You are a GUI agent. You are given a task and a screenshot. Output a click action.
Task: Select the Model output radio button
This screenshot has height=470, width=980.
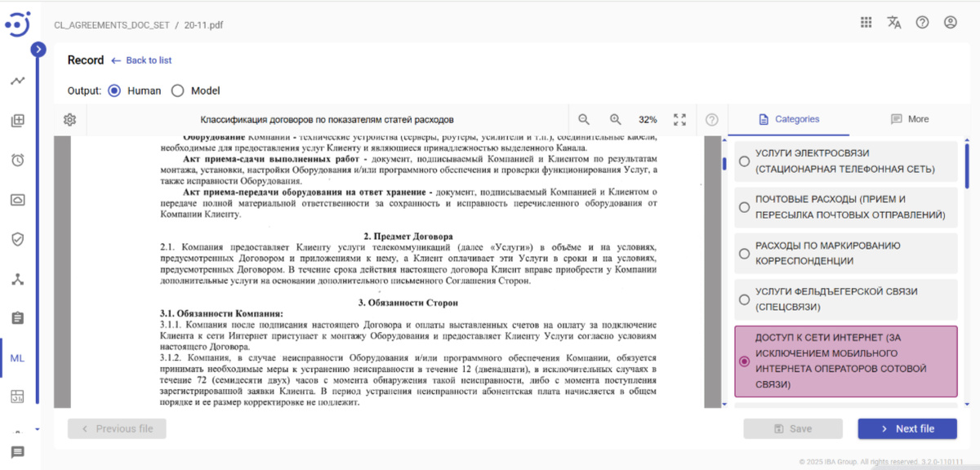pyautogui.click(x=177, y=91)
